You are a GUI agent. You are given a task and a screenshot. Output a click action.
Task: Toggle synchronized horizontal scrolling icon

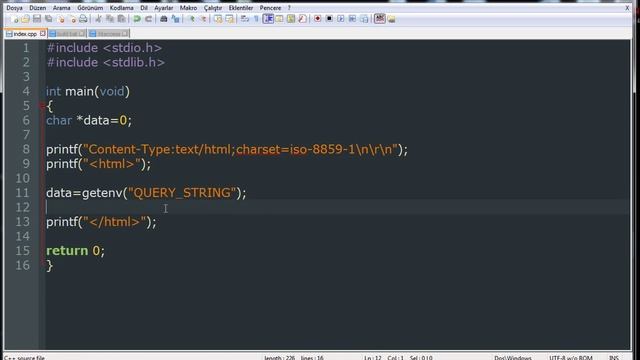(x=229, y=19)
